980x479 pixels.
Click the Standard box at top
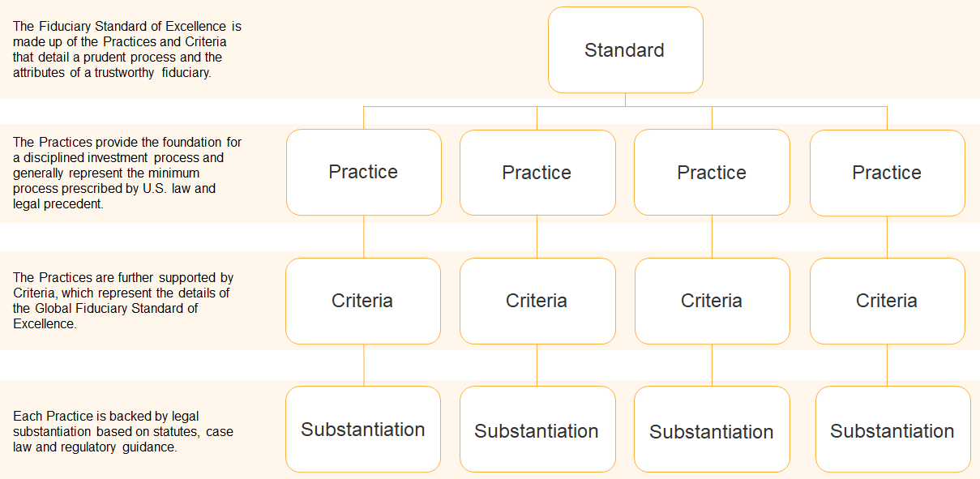625,50
